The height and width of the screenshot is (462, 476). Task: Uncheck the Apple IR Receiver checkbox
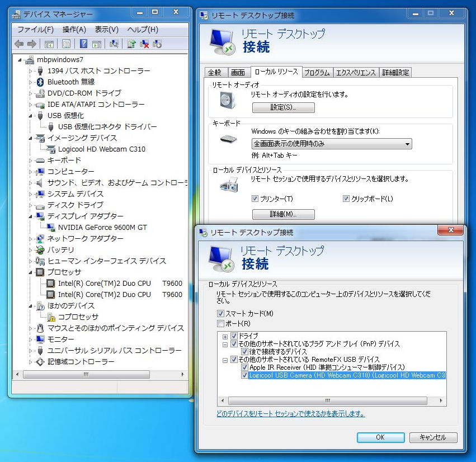click(244, 367)
